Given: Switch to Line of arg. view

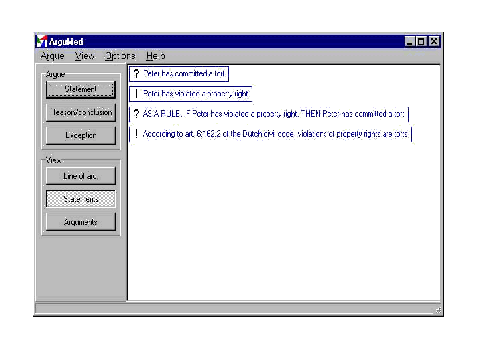Looking at the screenshot, I should point(81,176).
